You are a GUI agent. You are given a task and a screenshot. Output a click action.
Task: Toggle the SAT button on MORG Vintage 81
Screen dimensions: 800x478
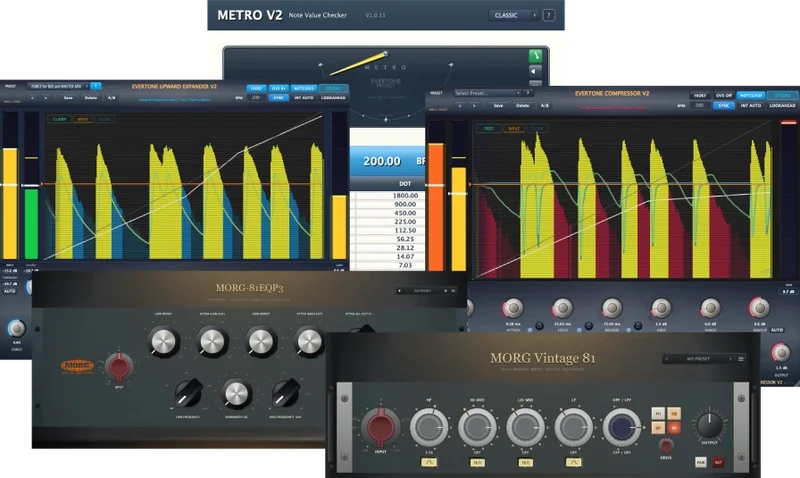click(x=718, y=462)
